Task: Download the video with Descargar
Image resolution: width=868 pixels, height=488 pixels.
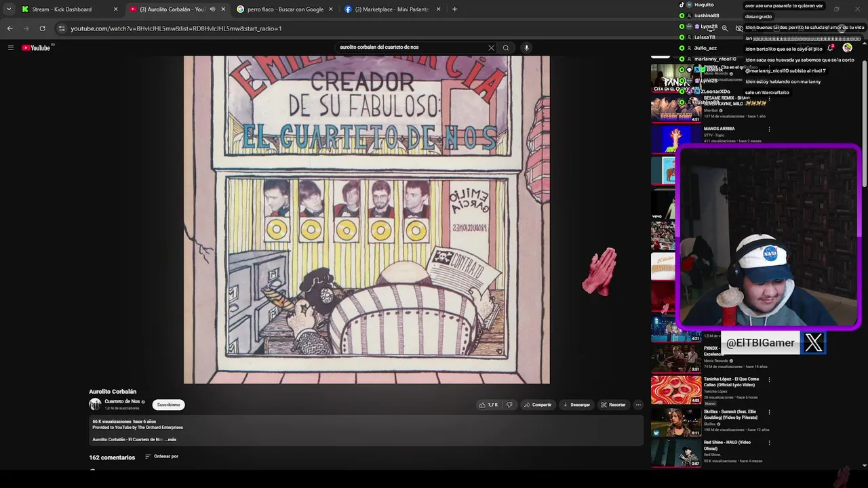Action: click(576, 405)
